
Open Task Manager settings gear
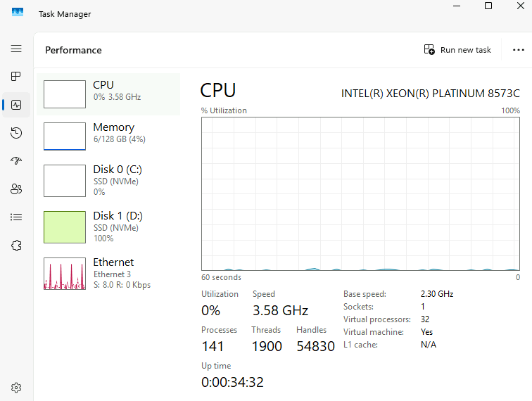click(x=16, y=387)
